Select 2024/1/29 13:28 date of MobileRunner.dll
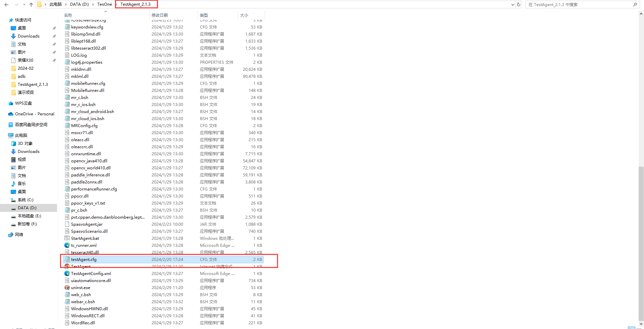Screen dimensions: 644x329 click(167, 91)
